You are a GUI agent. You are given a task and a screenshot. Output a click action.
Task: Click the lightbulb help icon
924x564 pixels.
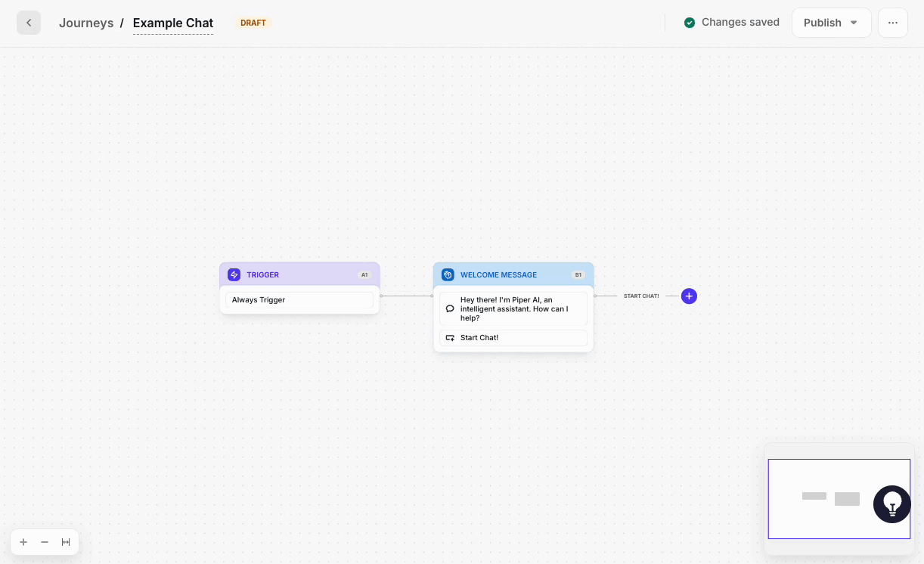point(892,504)
